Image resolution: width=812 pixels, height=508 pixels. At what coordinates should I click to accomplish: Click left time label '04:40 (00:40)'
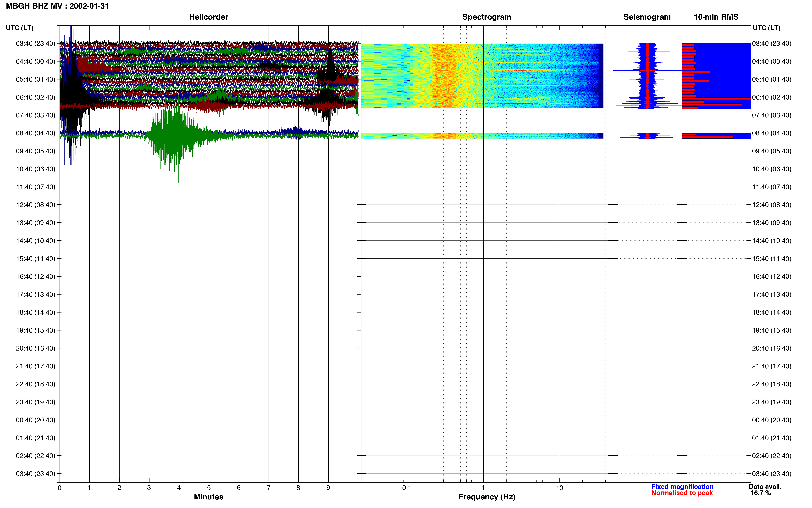point(36,61)
